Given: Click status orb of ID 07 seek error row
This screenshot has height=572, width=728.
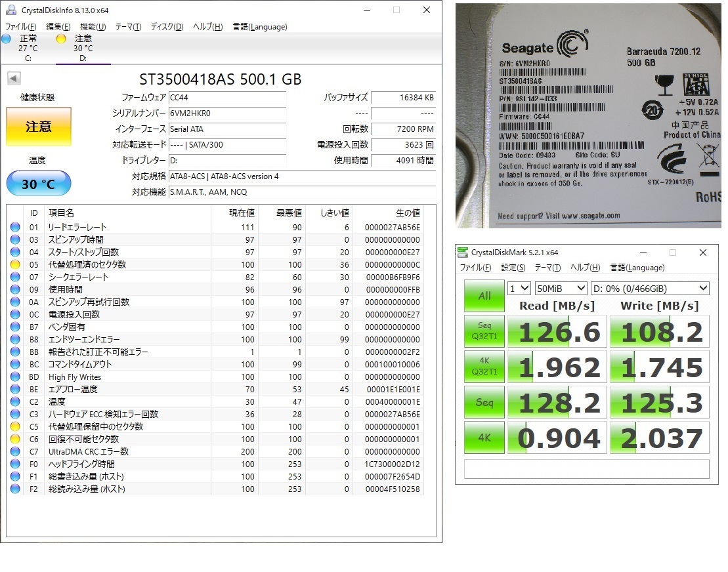Looking at the screenshot, I should (x=15, y=277).
